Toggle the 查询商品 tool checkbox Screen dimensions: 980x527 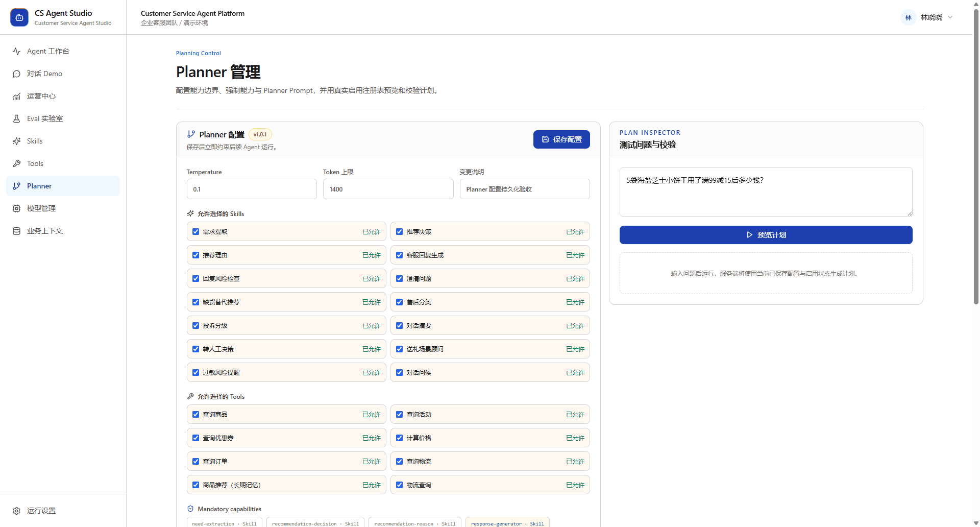click(x=195, y=414)
